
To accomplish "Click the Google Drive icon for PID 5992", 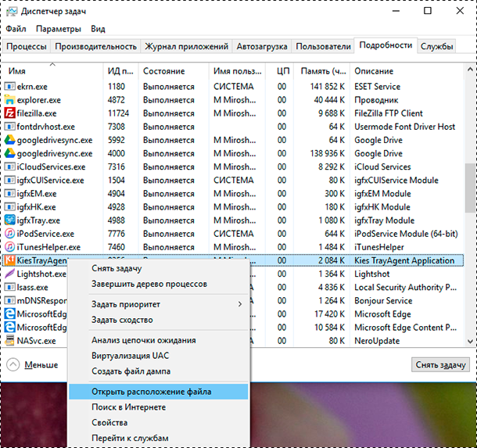I will (x=9, y=140).
